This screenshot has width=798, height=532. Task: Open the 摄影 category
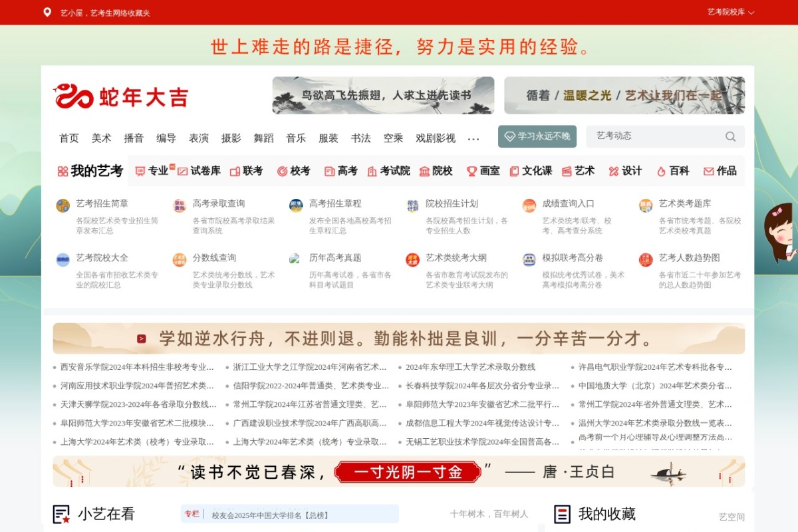(231, 138)
